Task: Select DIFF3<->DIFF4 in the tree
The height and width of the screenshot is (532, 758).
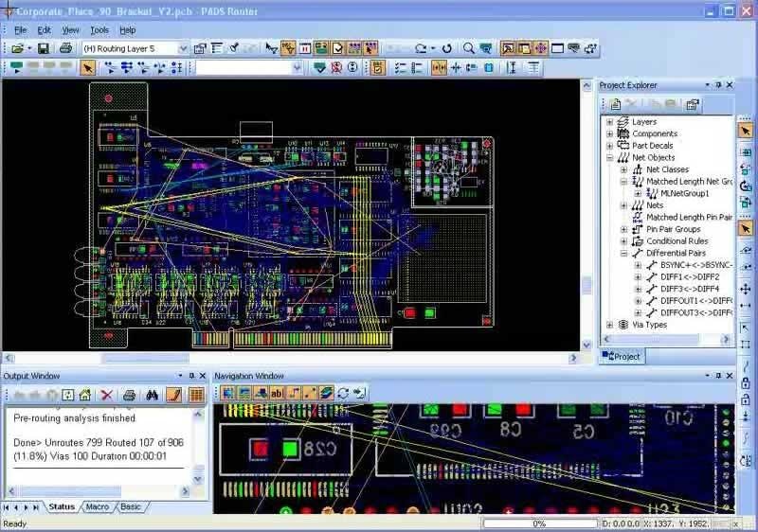Action: [x=690, y=289]
